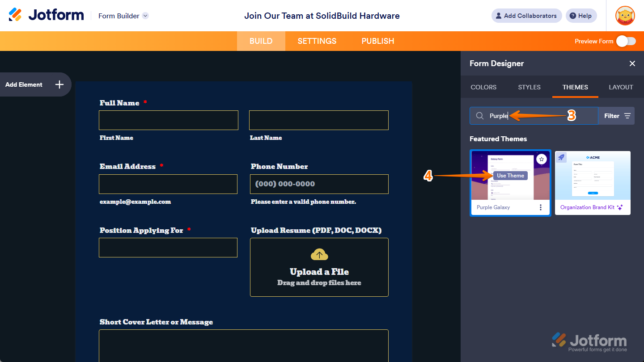
Task: Toggle the Preview Form switch
Action: (x=626, y=41)
